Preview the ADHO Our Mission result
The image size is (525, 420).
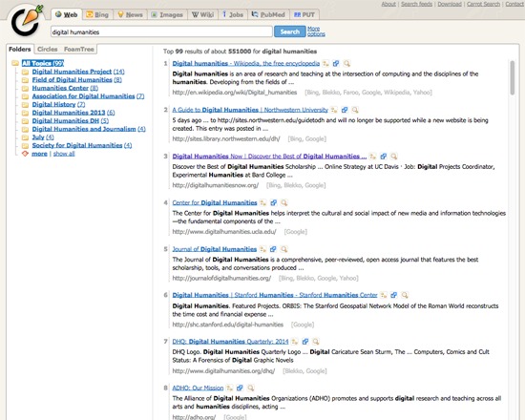pos(251,388)
